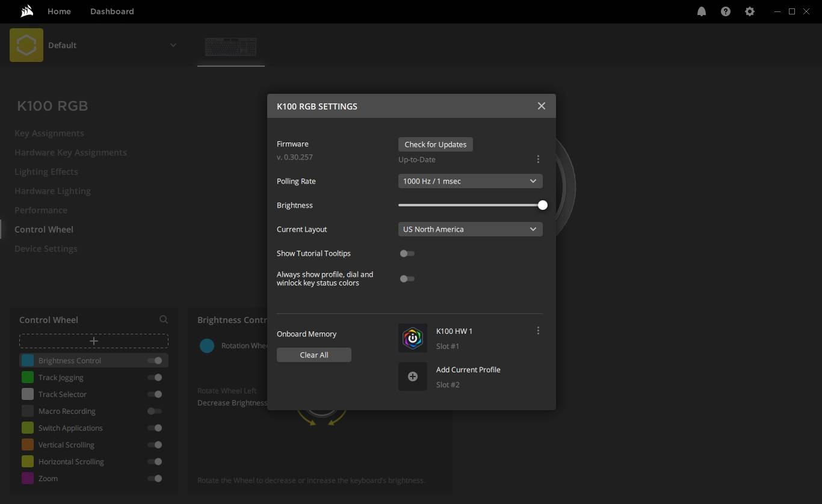Disable Track Jogging toggle
This screenshot has width=822, height=504.
(155, 378)
